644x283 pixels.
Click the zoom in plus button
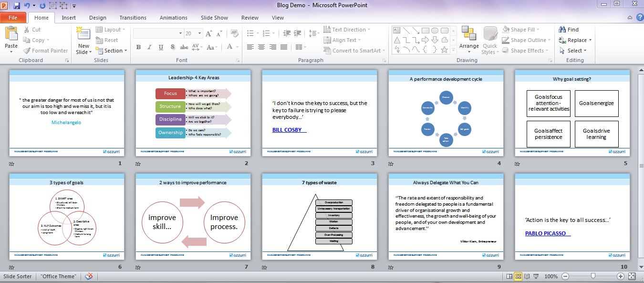(621, 276)
